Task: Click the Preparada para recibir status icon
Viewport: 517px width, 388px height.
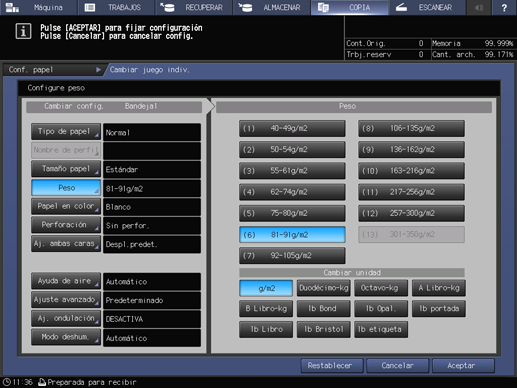Action: [x=42, y=382]
